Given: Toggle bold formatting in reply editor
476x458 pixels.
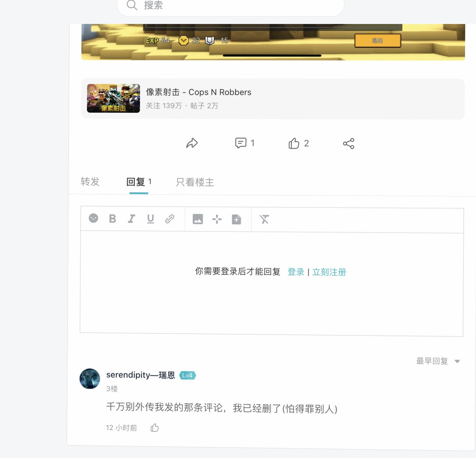Looking at the screenshot, I should [x=112, y=219].
